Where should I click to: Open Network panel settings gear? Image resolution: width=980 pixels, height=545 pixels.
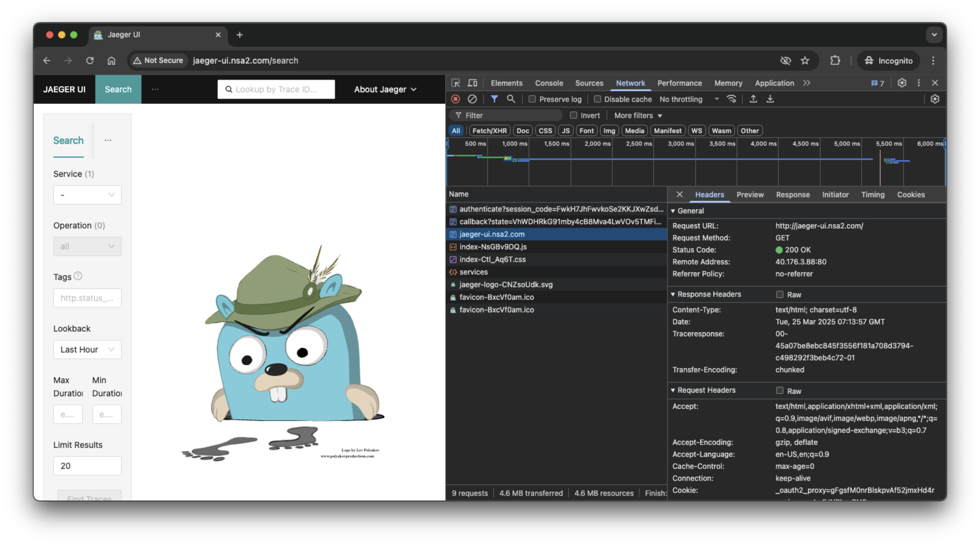(x=935, y=99)
